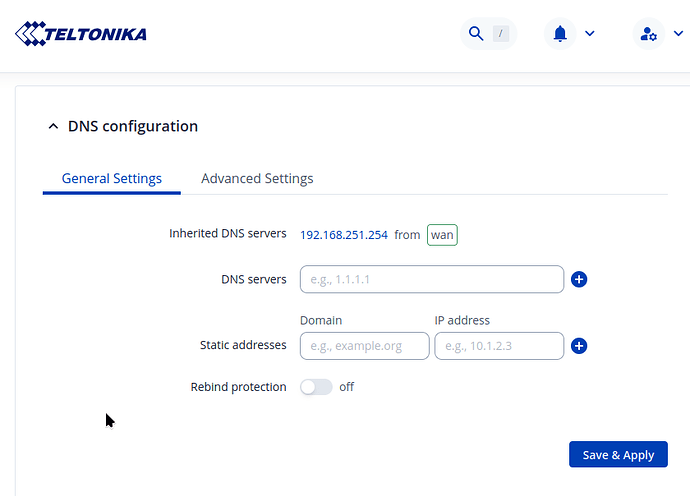Switch to General Settings tab
Screen dimensions: 690x496
(x=112, y=179)
